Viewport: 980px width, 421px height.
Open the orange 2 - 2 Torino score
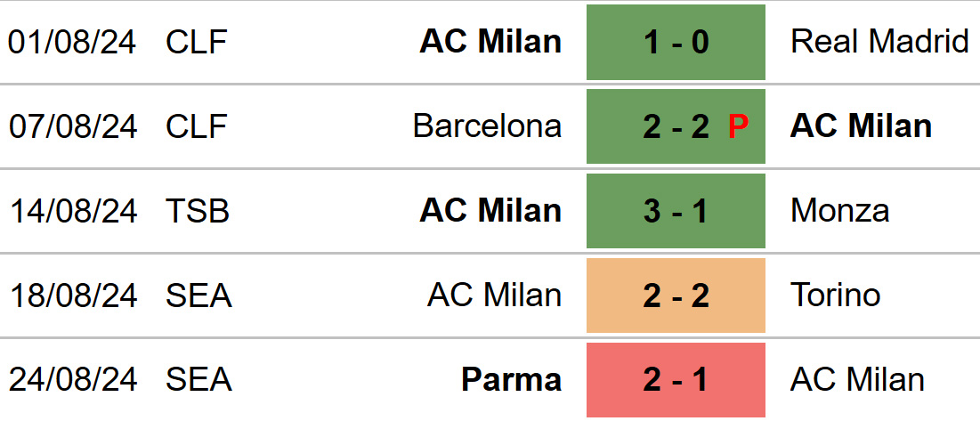676,296
